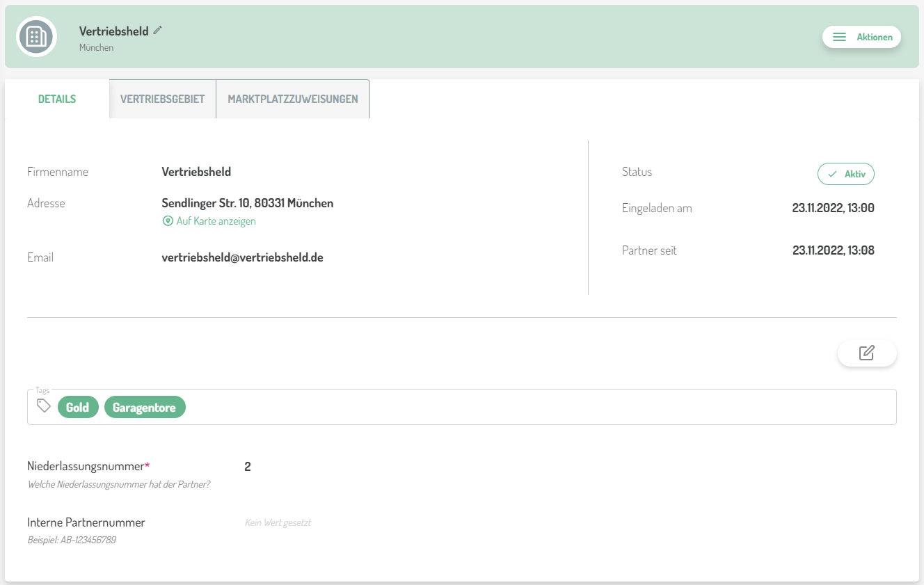Click the 'Eingeladen am' date value
The width and height of the screenshot is (924, 585).
pos(833,208)
